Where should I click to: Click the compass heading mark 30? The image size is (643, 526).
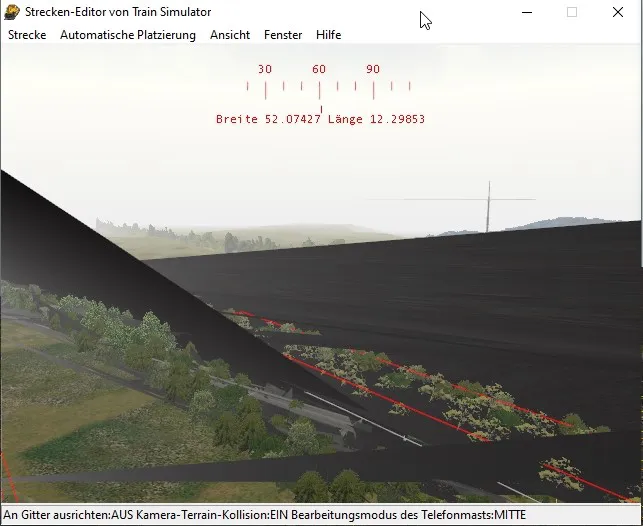pos(265,69)
